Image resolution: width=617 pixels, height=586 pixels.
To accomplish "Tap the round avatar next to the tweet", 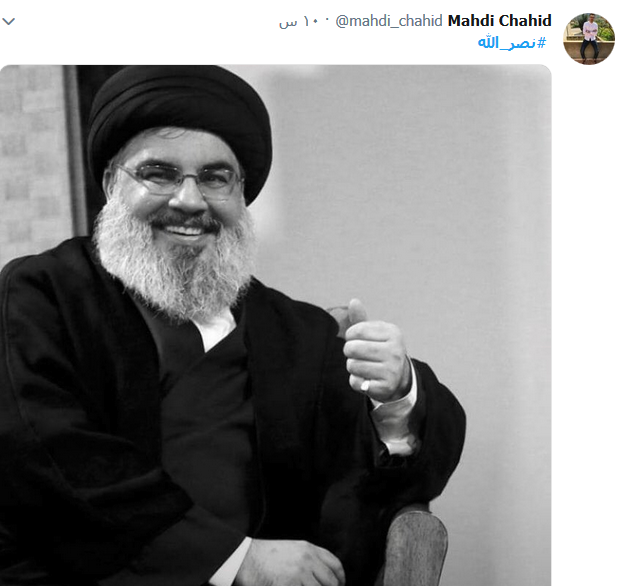I will point(589,39).
